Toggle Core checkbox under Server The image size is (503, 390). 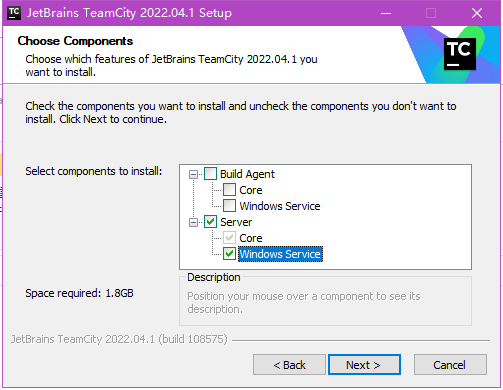click(229, 238)
